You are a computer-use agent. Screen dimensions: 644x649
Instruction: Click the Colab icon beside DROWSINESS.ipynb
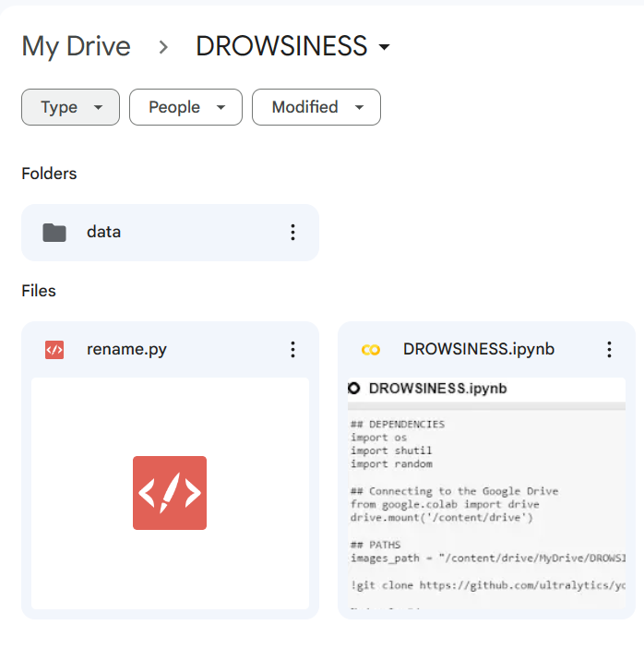[371, 350]
